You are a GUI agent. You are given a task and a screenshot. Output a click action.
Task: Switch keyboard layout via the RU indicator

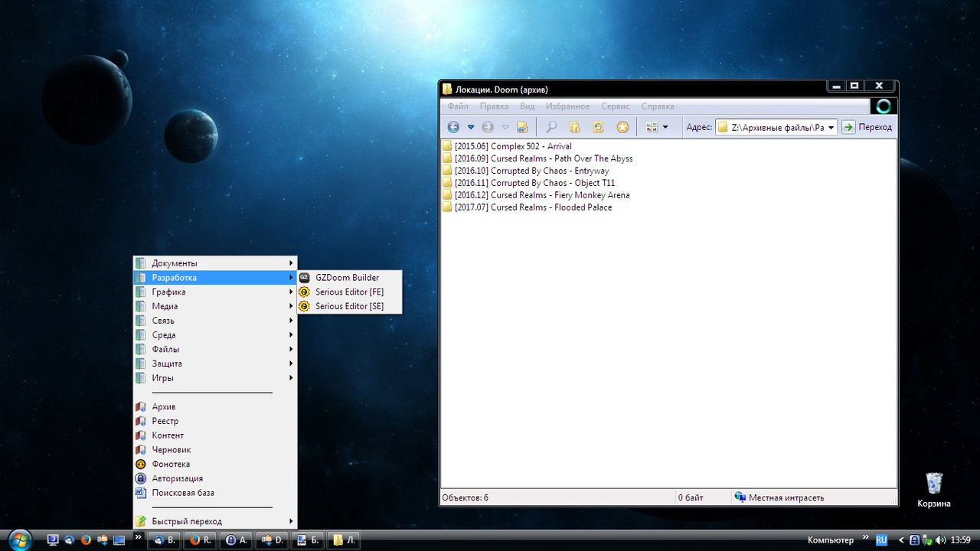[x=880, y=540]
